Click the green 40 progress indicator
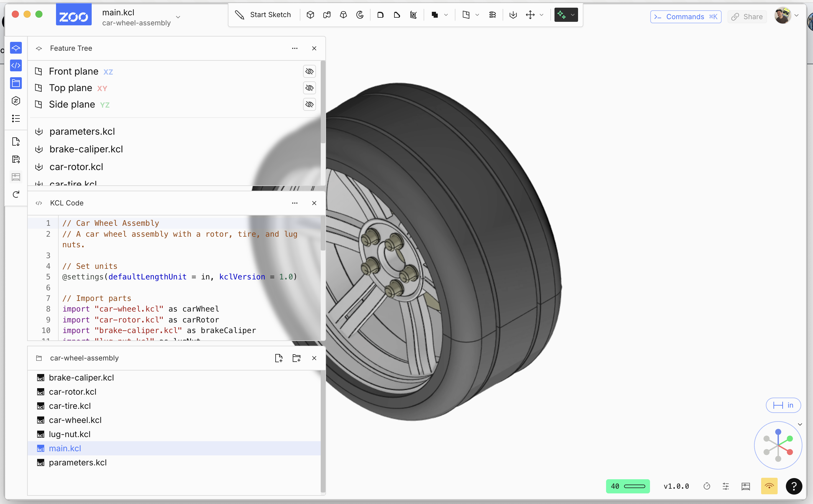Screen dimensions: 813x504 point(628,486)
